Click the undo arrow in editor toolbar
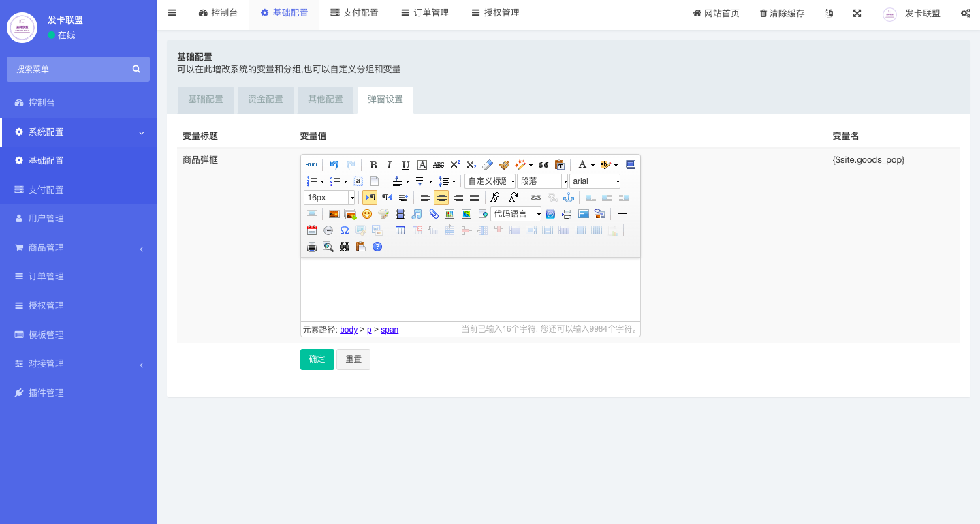 [334, 165]
